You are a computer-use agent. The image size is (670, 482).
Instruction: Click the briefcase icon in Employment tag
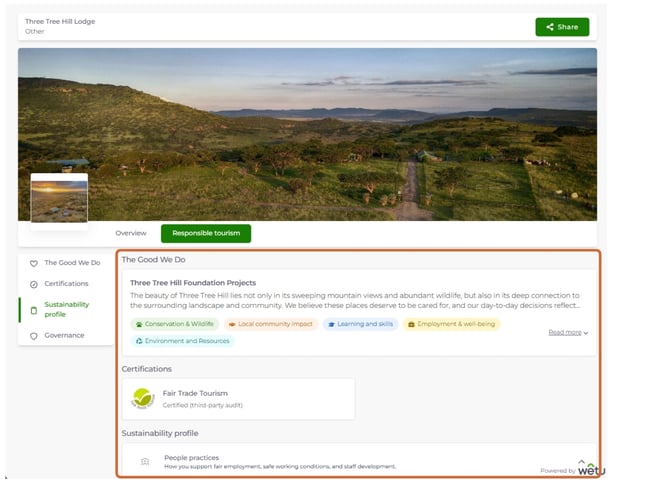411,325
